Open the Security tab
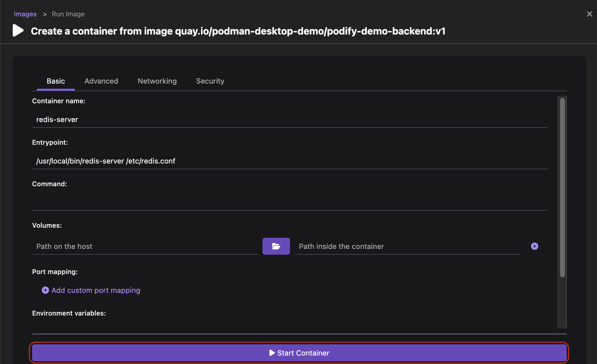The height and width of the screenshot is (364, 597). (x=210, y=81)
